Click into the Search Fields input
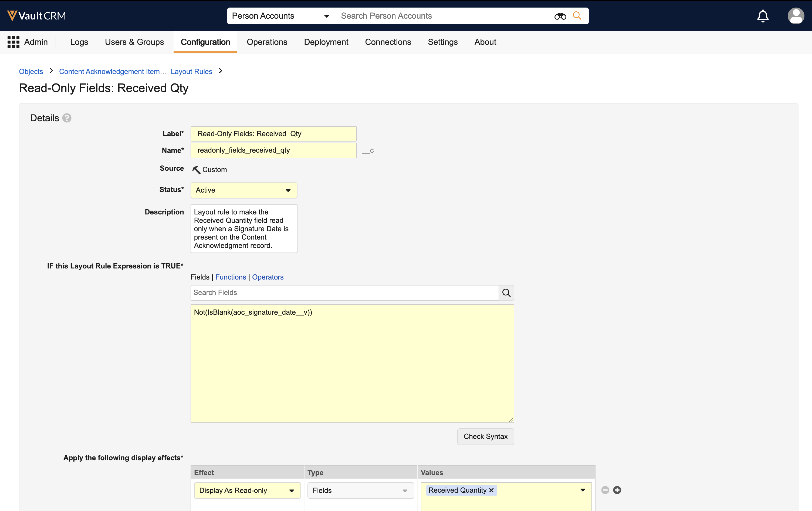812x511 pixels. pos(344,293)
